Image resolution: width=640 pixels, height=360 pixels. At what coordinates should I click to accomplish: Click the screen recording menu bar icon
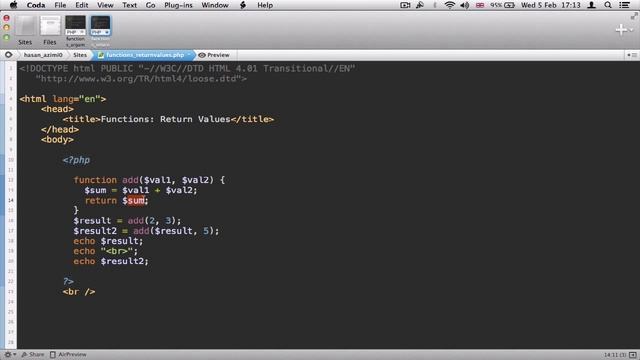(x=405, y=5)
